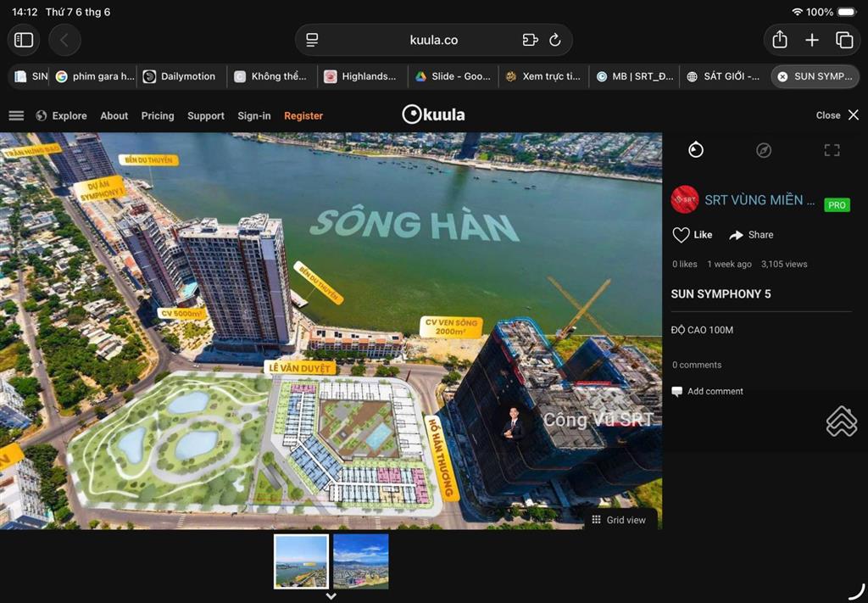Switch to MB | SRT tab
The height and width of the screenshot is (603, 868).
coord(634,76)
